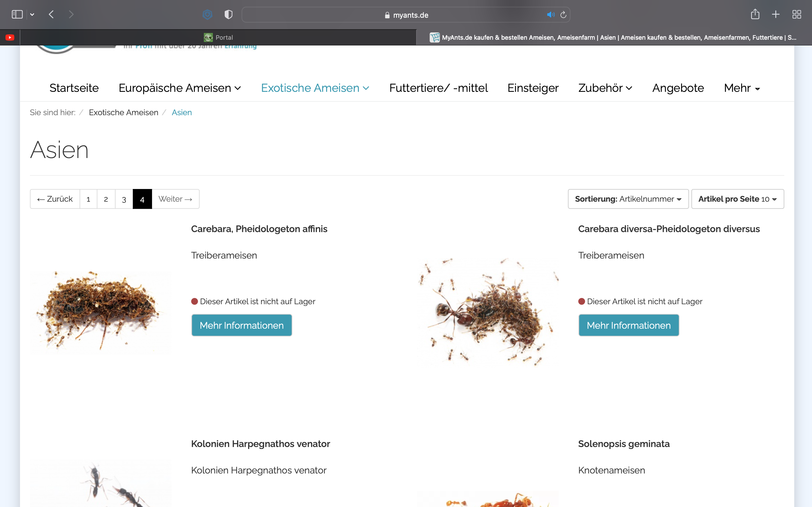This screenshot has width=812, height=507.
Task: Go to pagination page 3
Action: pyautogui.click(x=124, y=199)
